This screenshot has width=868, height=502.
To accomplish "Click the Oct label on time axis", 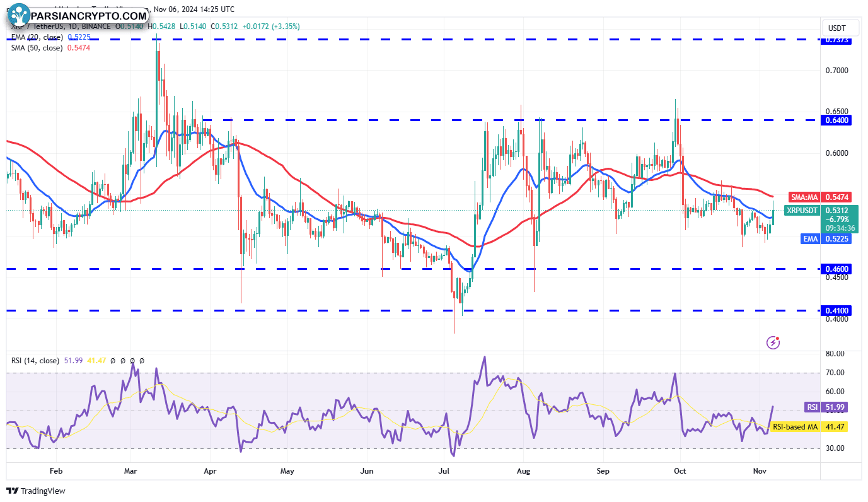I will click(680, 471).
